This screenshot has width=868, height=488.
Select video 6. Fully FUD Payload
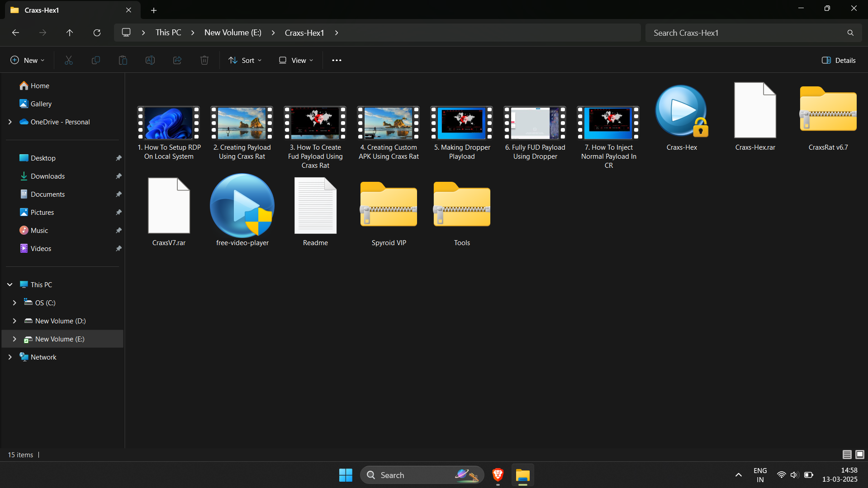coord(535,133)
